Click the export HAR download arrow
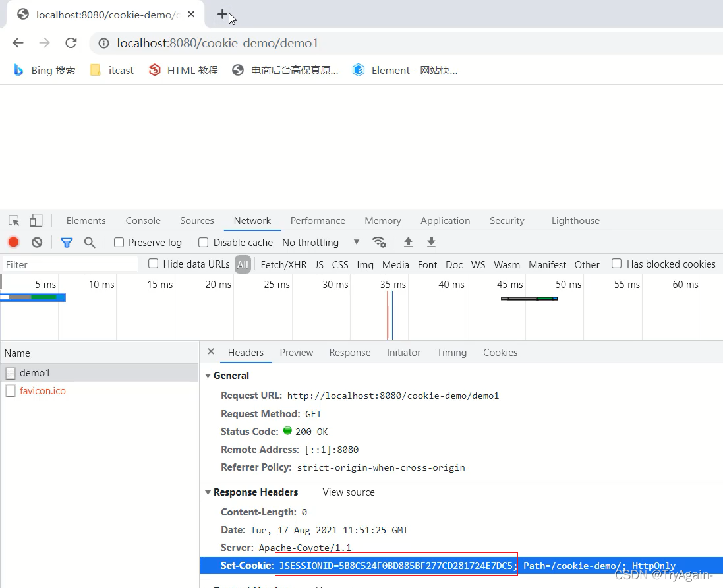723x588 pixels. 431,242
